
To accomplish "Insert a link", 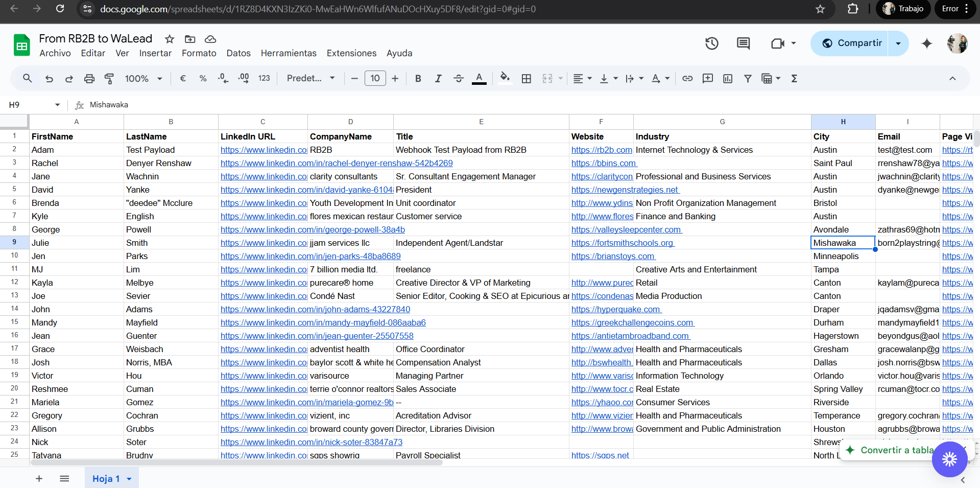I will [x=687, y=78].
